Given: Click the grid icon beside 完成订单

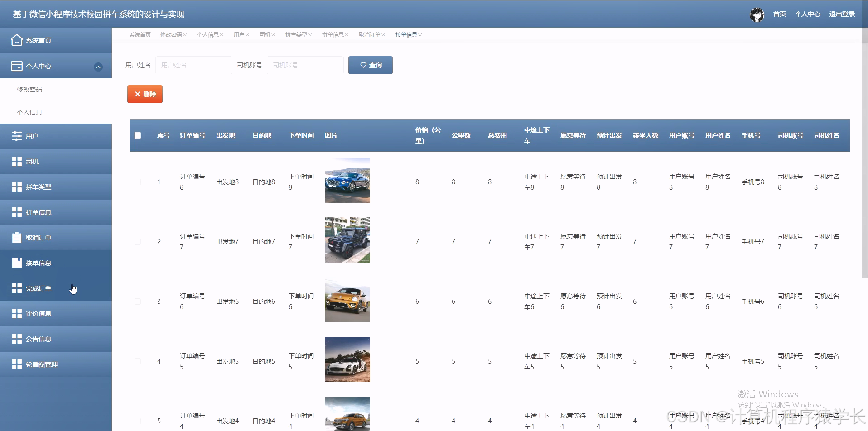Looking at the screenshot, I should click(x=17, y=288).
